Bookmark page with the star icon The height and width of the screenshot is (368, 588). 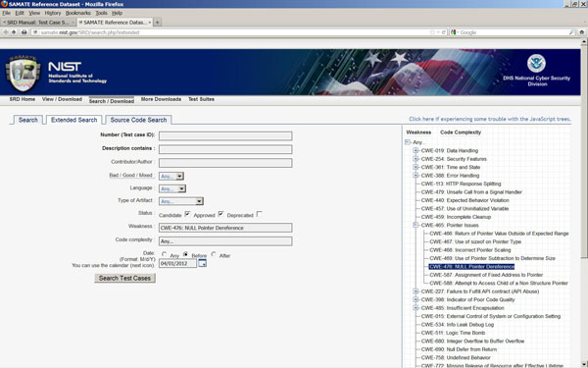coord(432,32)
